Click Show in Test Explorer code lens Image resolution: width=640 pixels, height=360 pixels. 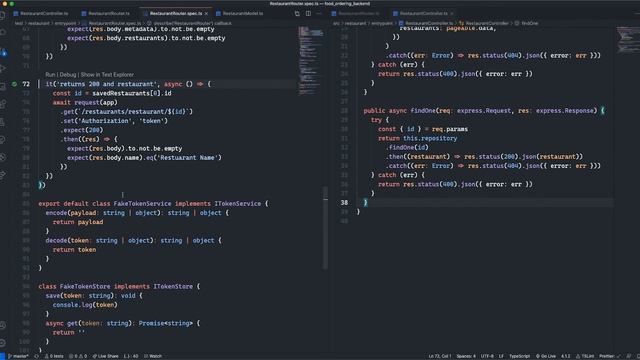pyautogui.click(x=107, y=75)
